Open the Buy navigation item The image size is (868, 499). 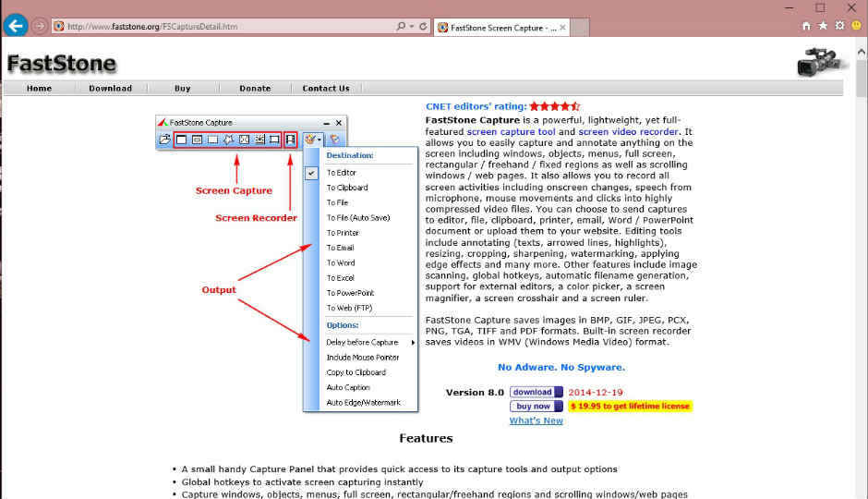pos(182,88)
